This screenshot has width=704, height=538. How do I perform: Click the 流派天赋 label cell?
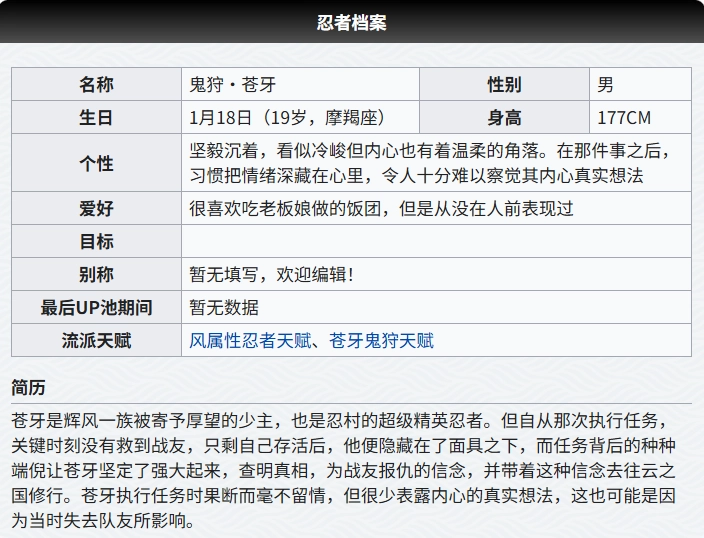[x=96, y=341]
